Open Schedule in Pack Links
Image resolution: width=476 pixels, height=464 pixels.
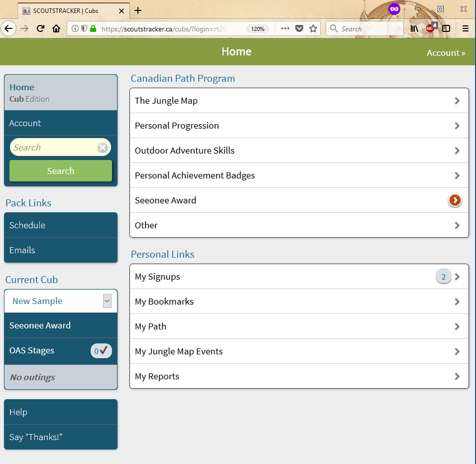pyautogui.click(x=61, y=225)
